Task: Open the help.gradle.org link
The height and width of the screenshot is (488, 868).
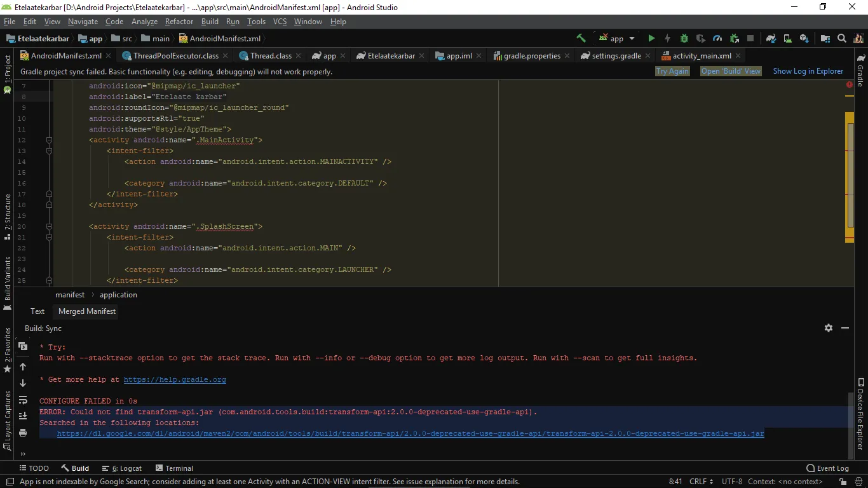Action: point(175,379)
